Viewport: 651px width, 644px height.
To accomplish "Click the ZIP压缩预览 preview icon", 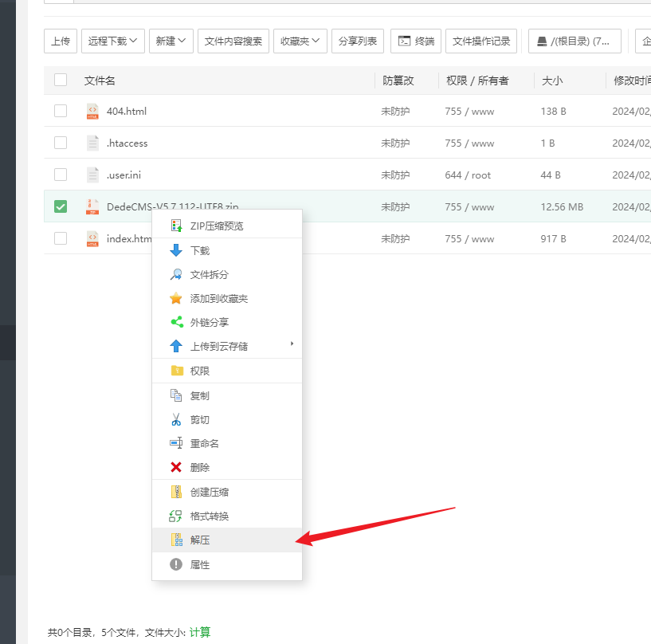I will click(176, 226).
